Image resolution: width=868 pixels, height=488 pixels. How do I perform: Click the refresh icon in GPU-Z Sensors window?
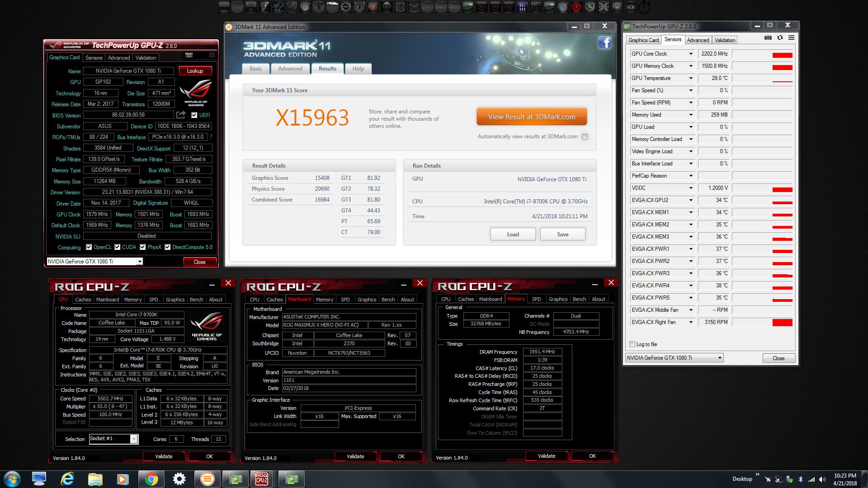pyautogui.click(x=780, y=38)
